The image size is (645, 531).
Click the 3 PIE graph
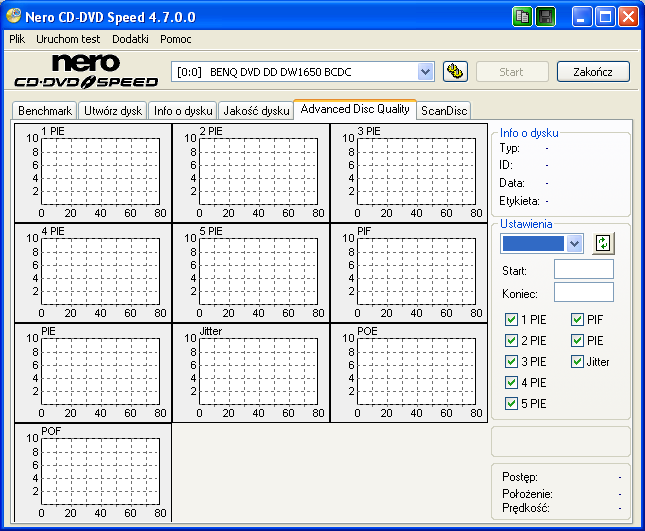click(x=409, y=173)
